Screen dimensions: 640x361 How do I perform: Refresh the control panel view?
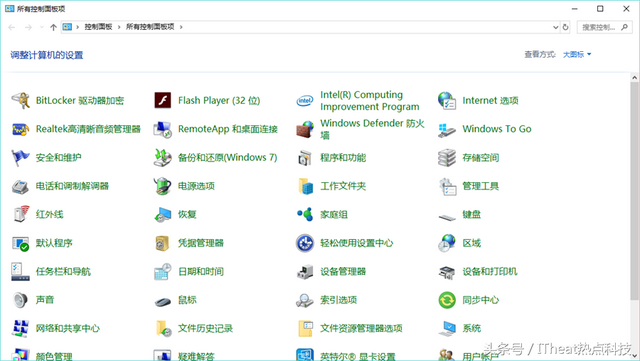click(x=565, y=27)
